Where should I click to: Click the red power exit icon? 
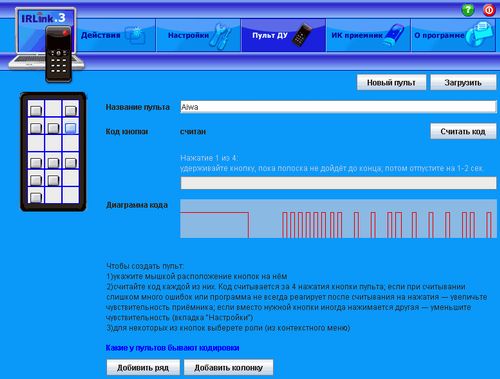pos(489,10)
